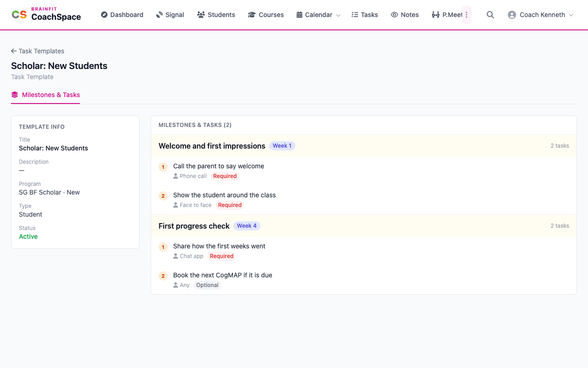Expand the Coach Kenneth account chevron
The height and width of the screenshot is (368, 588).
click(x=571, y=15)
